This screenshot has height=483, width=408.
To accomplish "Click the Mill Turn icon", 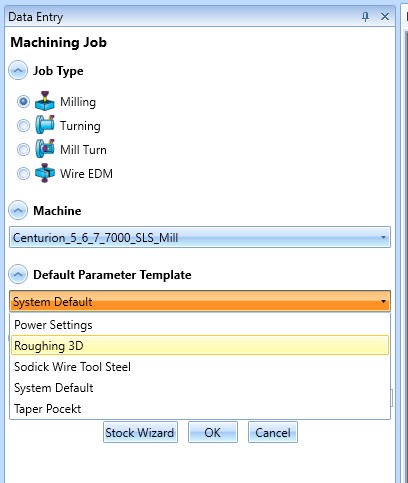I will (x=45, y=149).
